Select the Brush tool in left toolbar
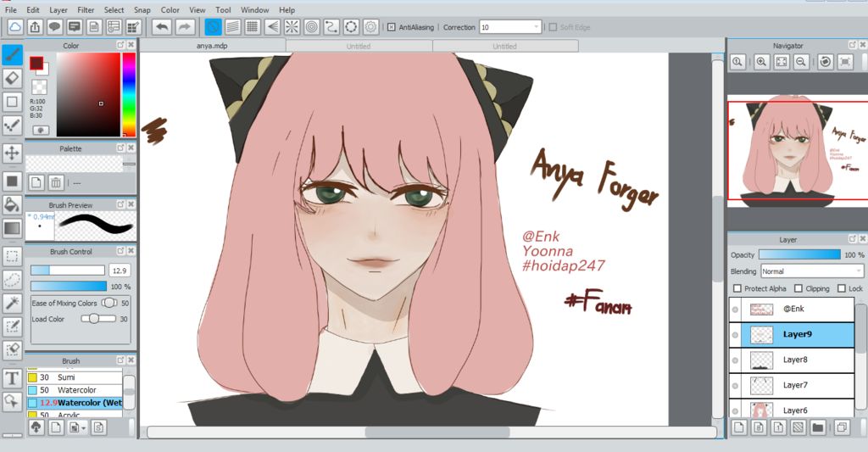This screenshot has height=452, width=868. 12,55
